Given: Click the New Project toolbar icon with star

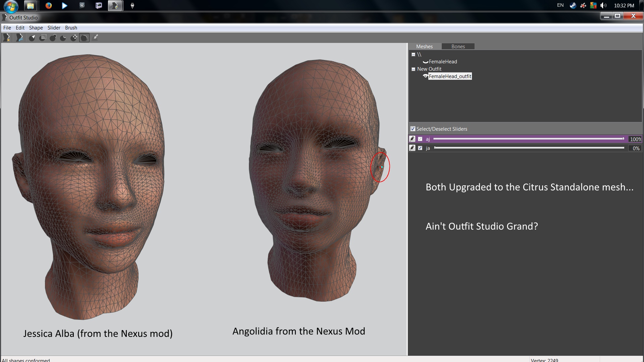Looking at the screenshot, I should point(6,38).
